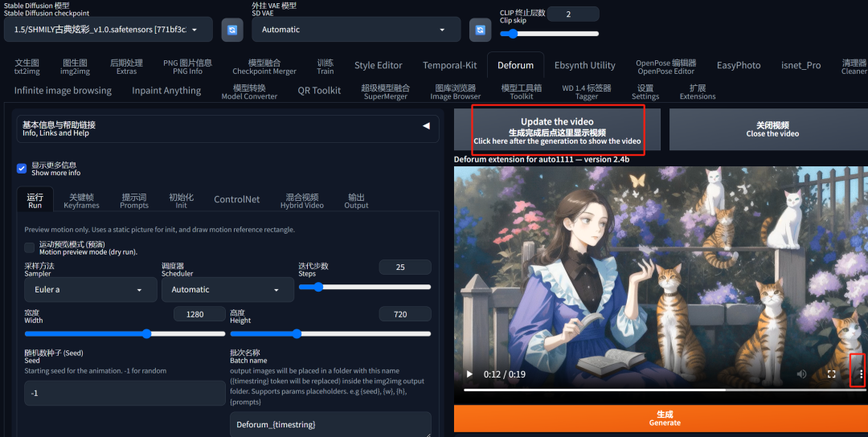
Task: Switch to txt2img tab
Action: click(27, 67)
